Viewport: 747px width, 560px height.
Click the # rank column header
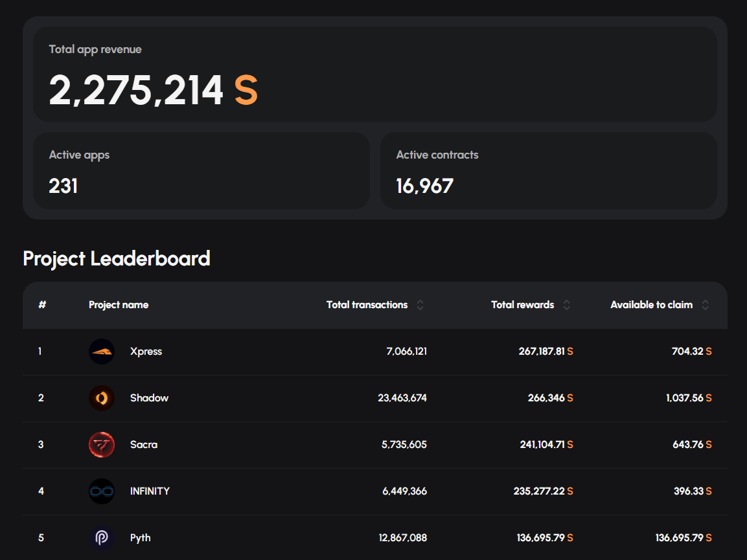42,305
